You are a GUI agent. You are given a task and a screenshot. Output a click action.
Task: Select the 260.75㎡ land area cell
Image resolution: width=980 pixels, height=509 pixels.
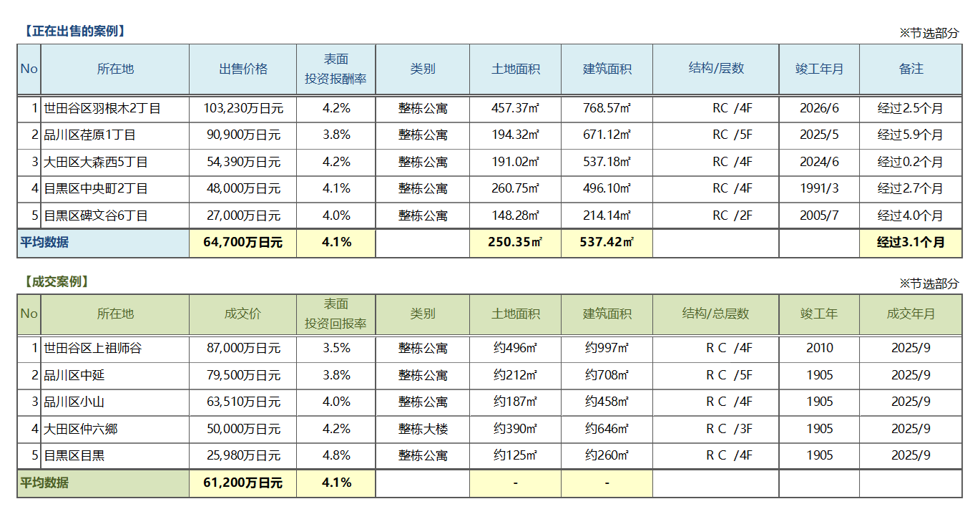(x=515, y=189)
